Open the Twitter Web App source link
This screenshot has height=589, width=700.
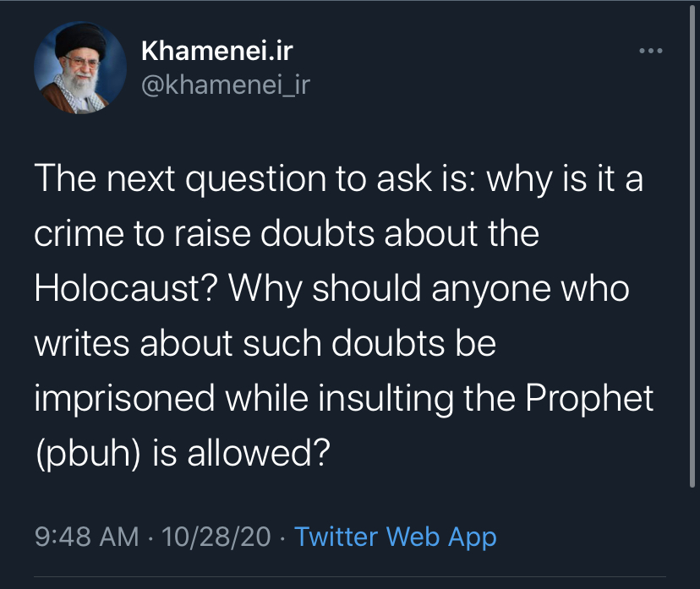395,536
